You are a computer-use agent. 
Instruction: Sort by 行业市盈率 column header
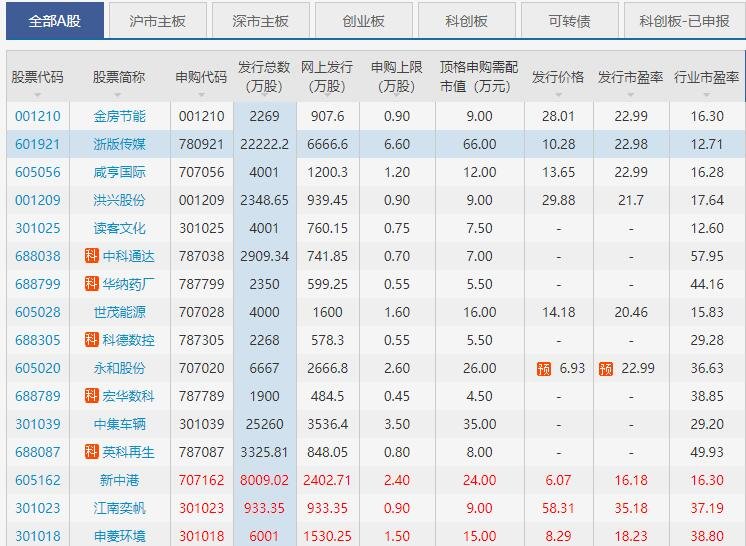tap(707, 77)
